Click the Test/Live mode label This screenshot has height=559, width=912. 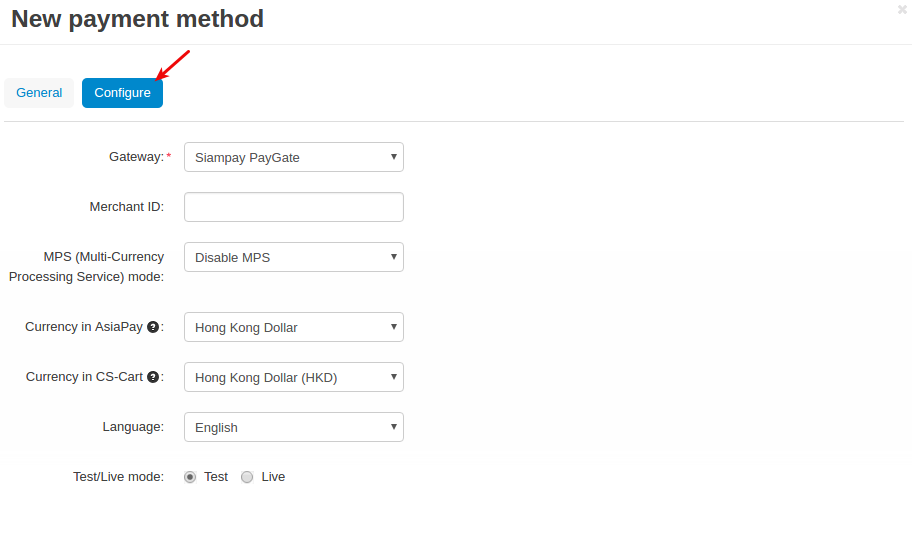119,477
